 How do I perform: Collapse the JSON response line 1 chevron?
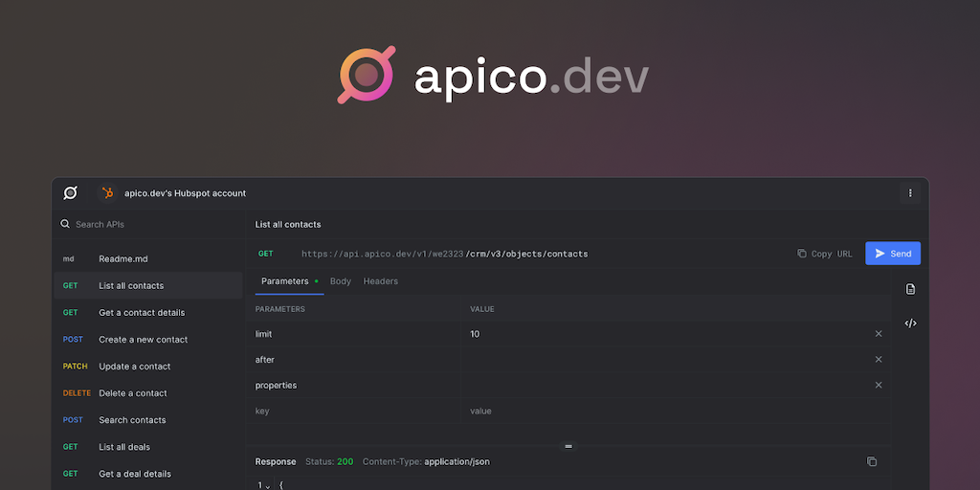[x=268, y=486]
